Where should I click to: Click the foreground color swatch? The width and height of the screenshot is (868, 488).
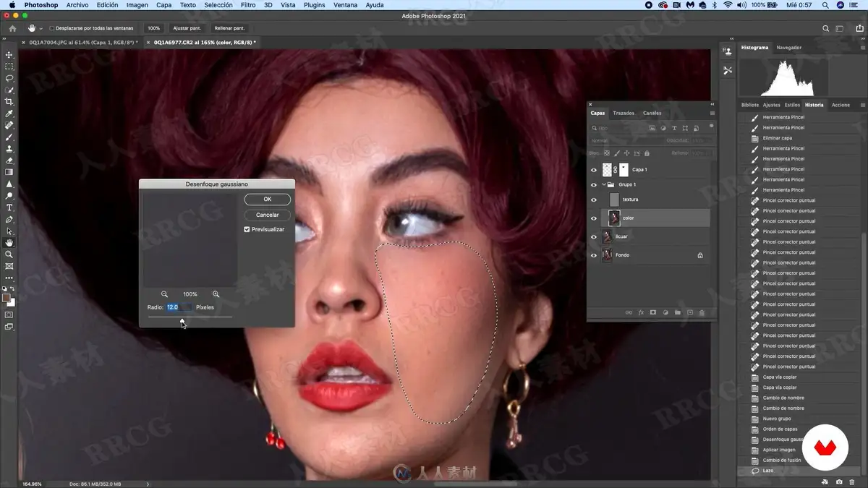[7, 299]
